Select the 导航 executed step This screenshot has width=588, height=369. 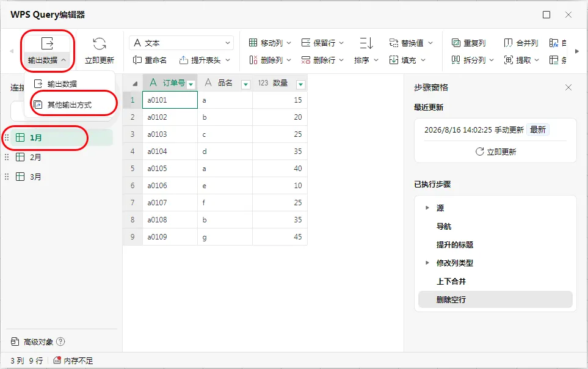pyautogui.click(x=495, y=227)
